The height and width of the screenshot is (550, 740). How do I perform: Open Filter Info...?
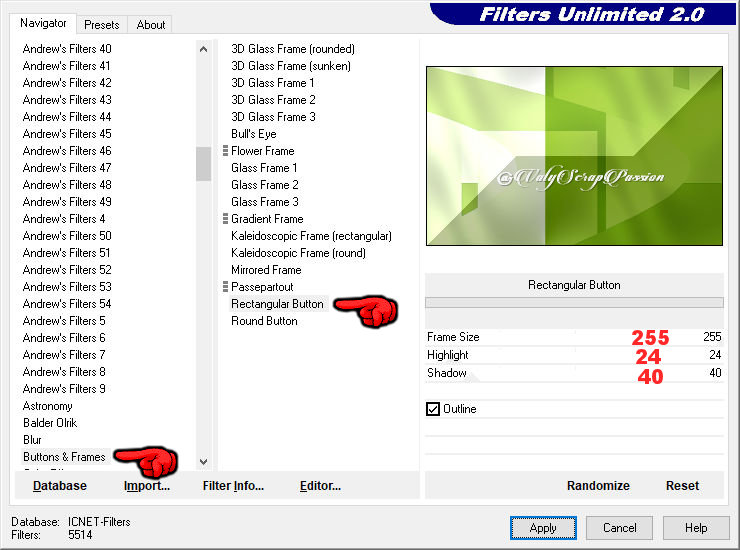coord(233,486)
